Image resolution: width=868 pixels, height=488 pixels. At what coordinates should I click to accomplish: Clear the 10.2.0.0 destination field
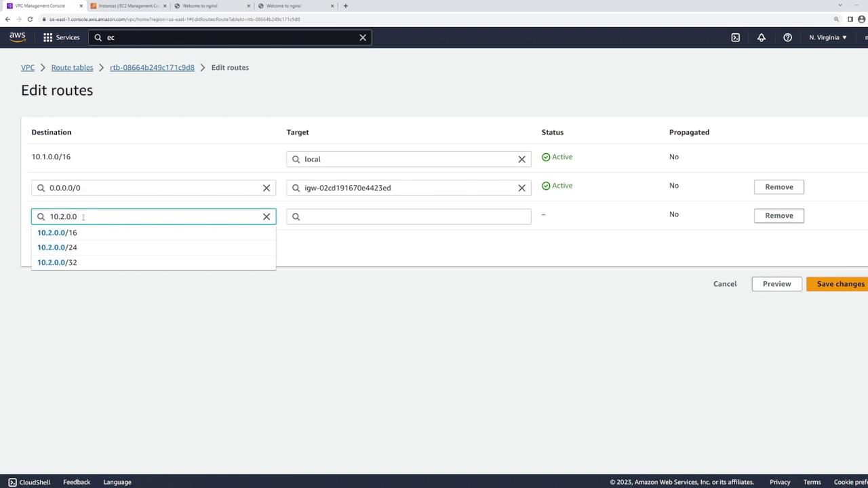[x=267, y=217]
